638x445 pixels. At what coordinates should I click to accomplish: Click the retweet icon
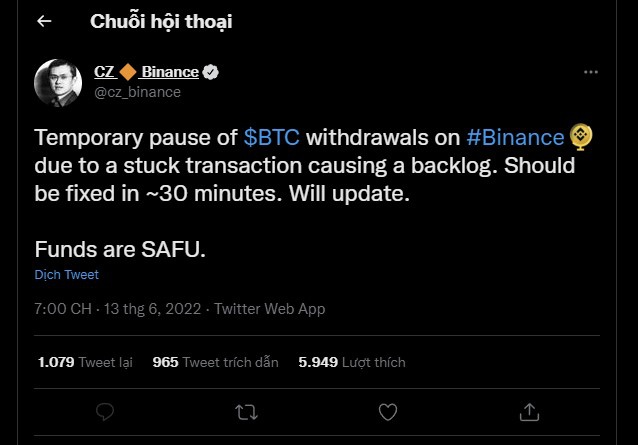pos(245,411)
